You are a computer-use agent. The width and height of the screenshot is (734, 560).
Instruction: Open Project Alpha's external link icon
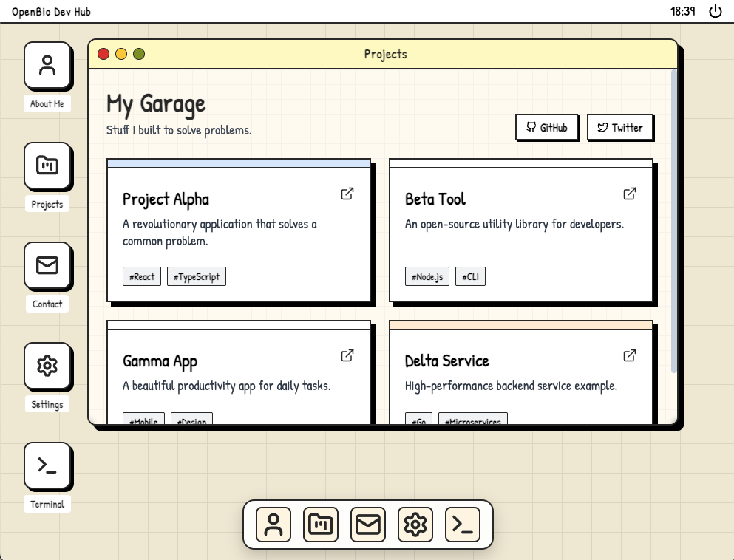[347, 194]
